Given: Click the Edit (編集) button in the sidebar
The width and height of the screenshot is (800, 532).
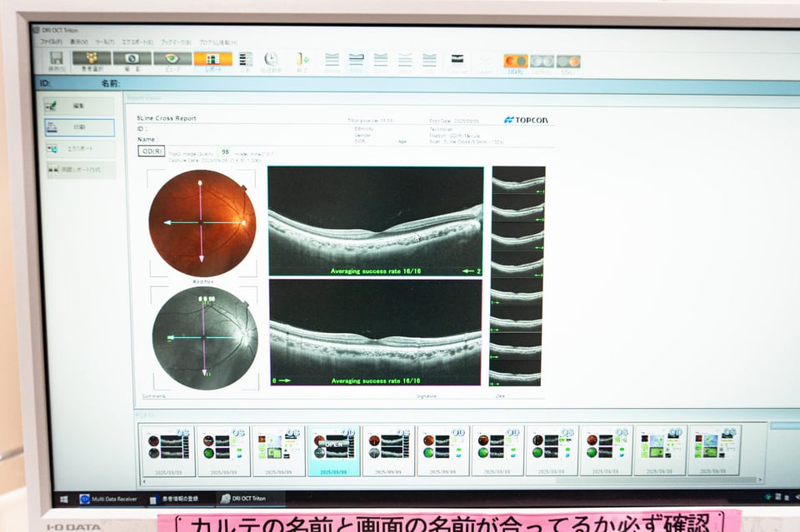Looking at the screenshot, I should [x=79, y=106].
